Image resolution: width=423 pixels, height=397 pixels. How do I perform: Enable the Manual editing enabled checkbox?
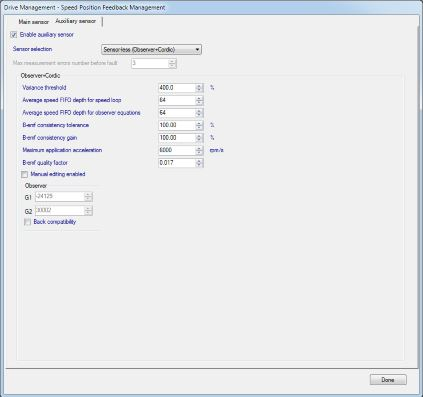[24, 174]
